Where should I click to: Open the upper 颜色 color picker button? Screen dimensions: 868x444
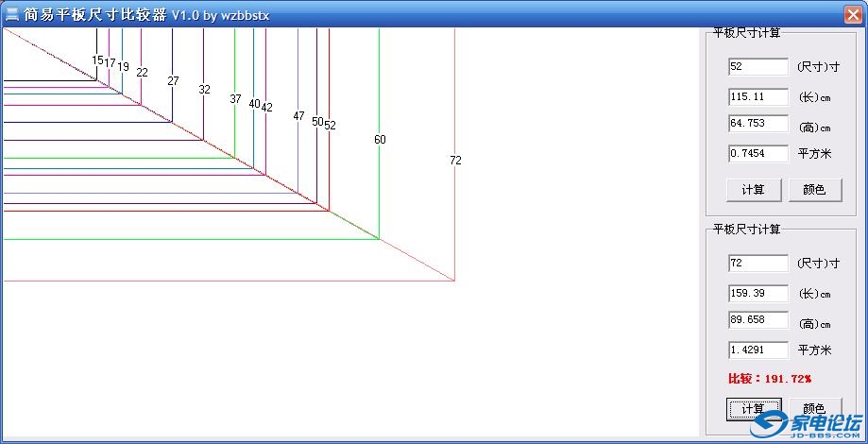pos(813,189)
